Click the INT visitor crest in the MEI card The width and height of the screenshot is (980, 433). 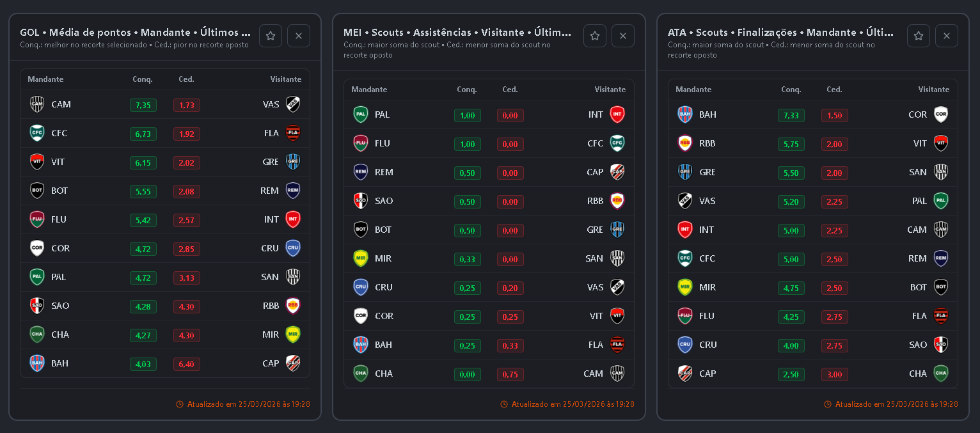pos(617,114)
